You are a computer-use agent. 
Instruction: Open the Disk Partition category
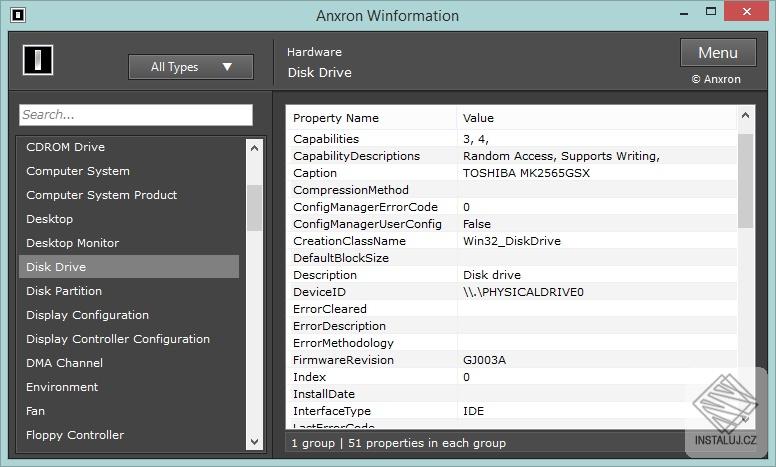click(x=64, y=291)
